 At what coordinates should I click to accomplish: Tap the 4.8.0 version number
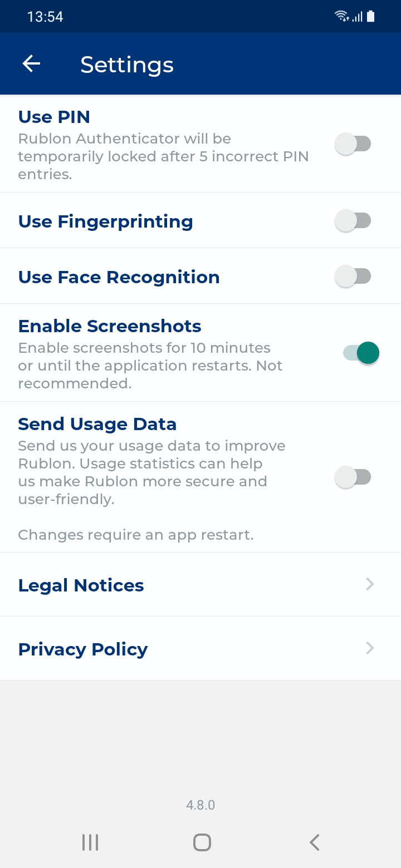pyautogui.click(x=200, y=805)
